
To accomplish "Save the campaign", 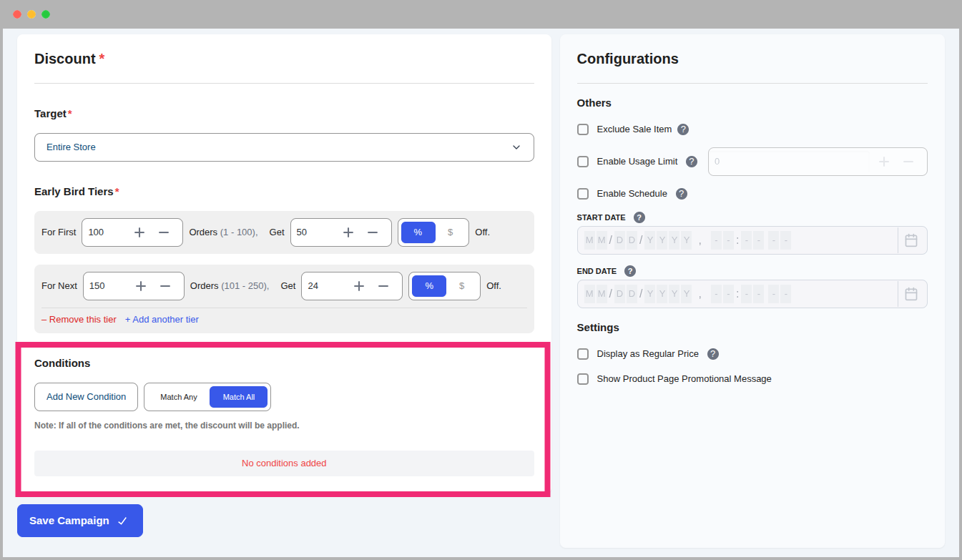I will [x=79, y=520].
